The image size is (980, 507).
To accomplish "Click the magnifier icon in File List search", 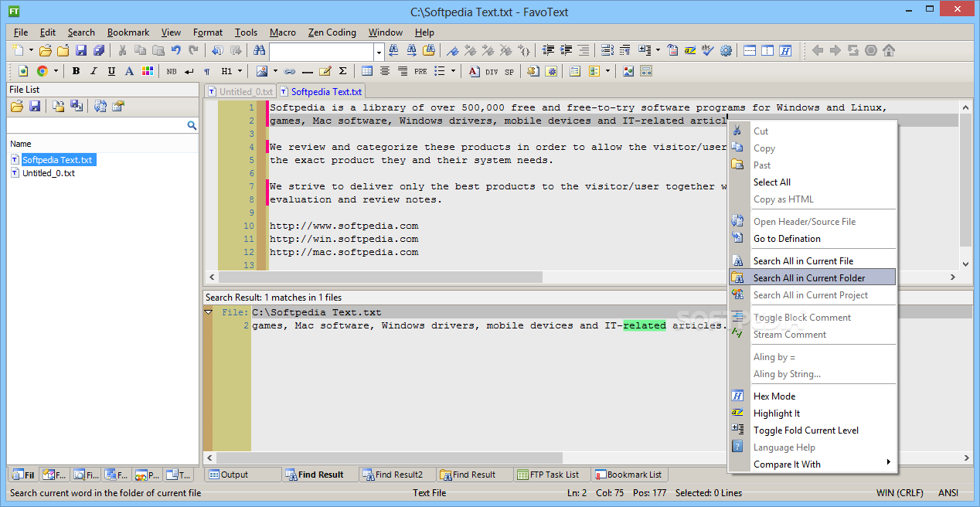I will (192, 125).
